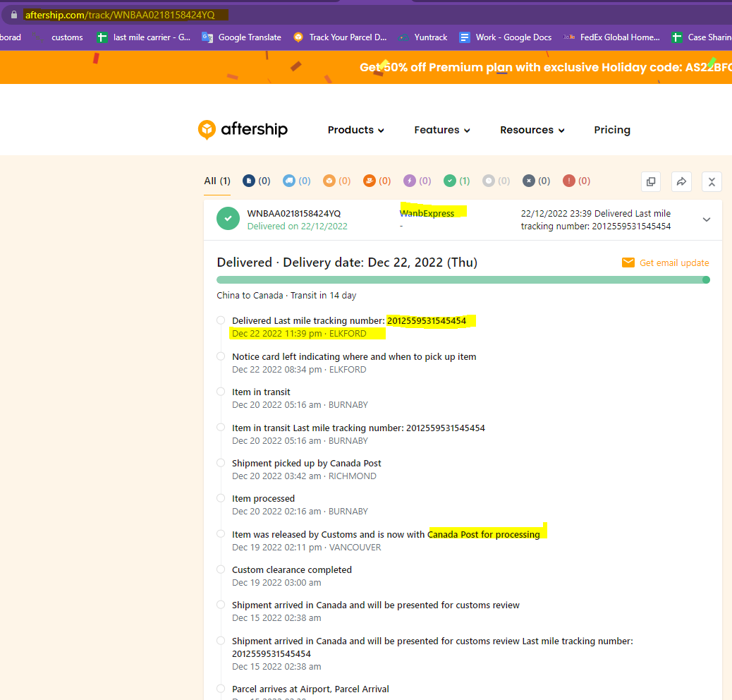Click the browser address bar URL
The width and height of the screenshot is (732, 700).
[120, 15]
